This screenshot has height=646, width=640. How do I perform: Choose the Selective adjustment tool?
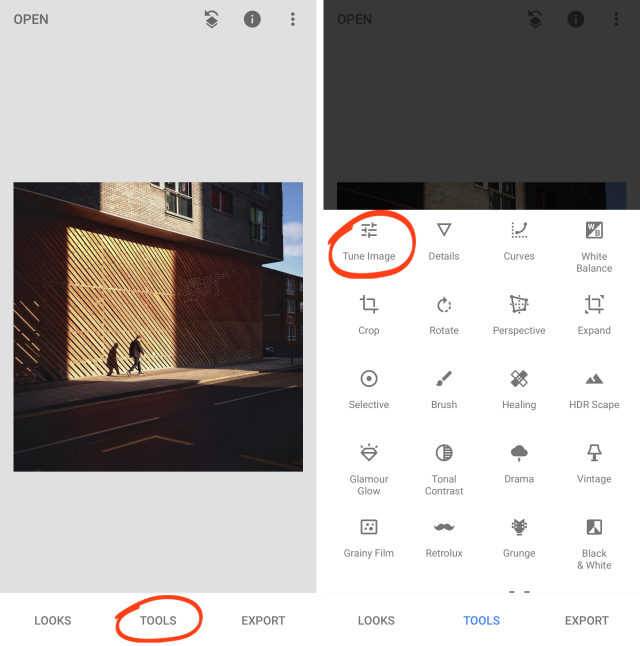coord(369,390)
